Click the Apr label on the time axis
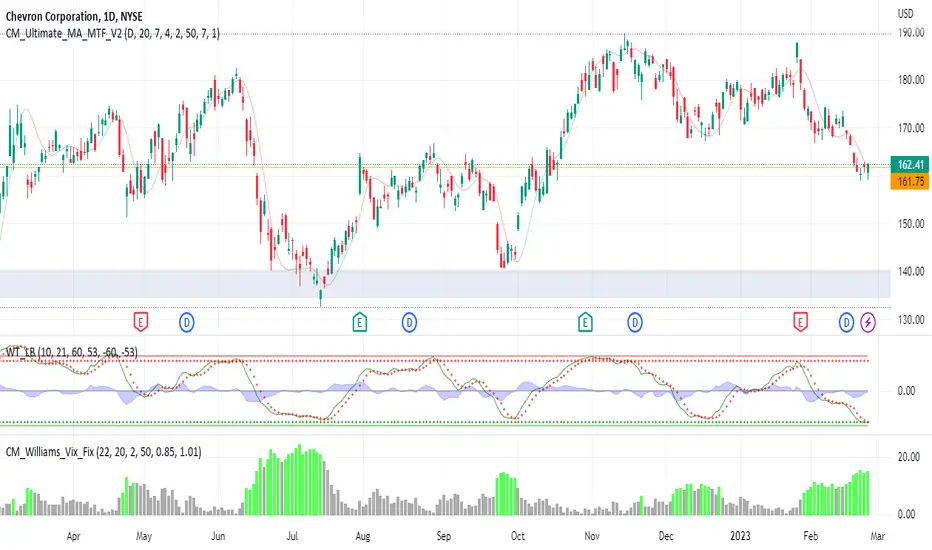 coord(73,536)
